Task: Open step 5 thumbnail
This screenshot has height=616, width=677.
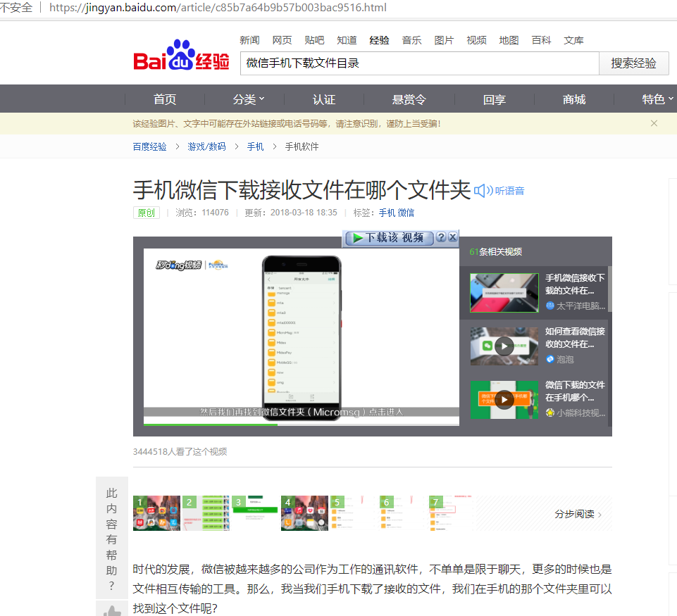Action: click(354, 513)
